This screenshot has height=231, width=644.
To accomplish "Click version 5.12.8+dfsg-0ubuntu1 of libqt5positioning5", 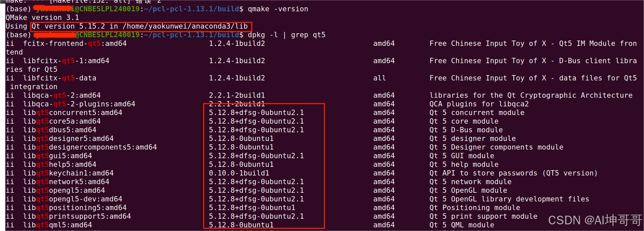I will 252,208.
